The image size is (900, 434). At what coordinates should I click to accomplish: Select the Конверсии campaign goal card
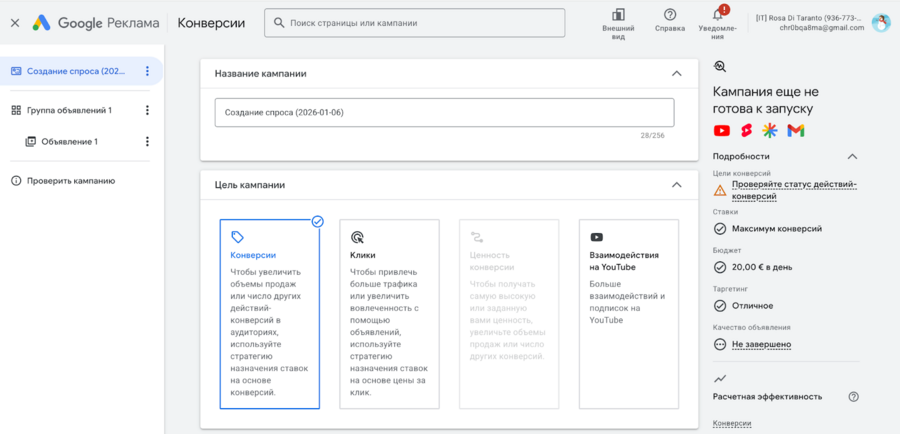pos(270,314)
